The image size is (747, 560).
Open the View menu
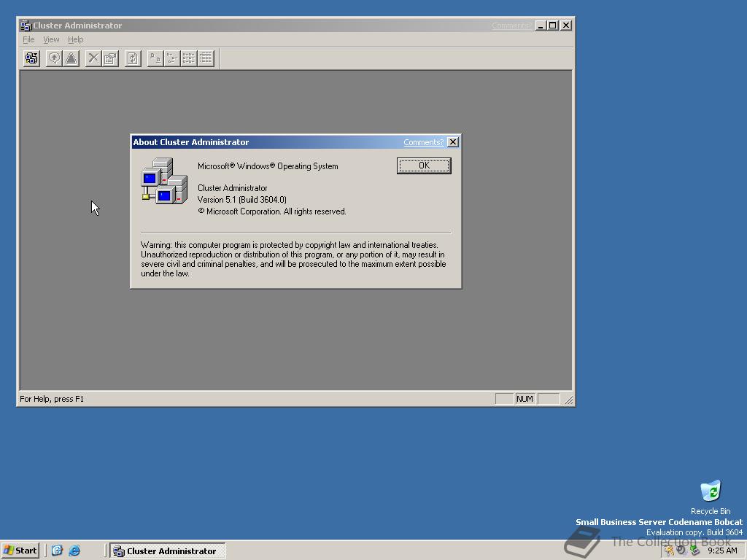click(51, 39)
